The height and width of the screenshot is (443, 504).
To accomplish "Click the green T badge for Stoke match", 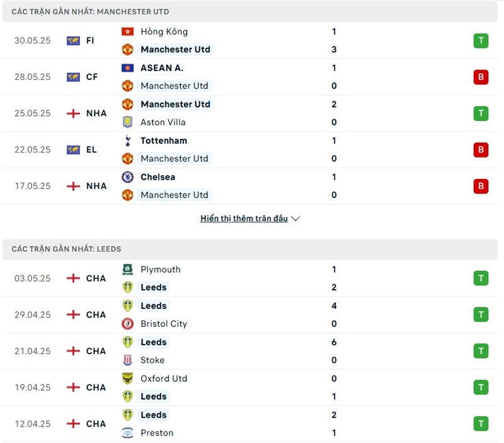I will click(x=481, y=351).
